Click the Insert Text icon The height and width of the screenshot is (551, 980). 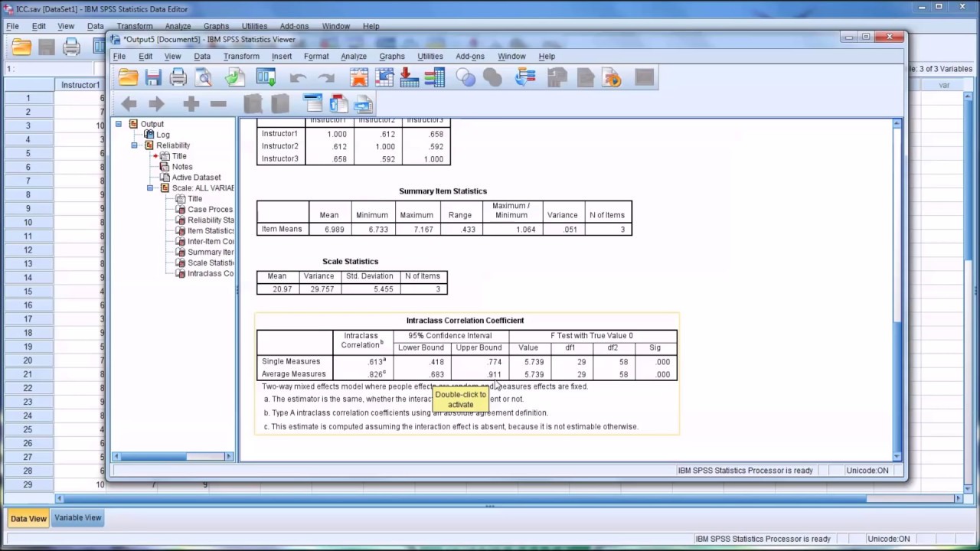tap(364, 104)
